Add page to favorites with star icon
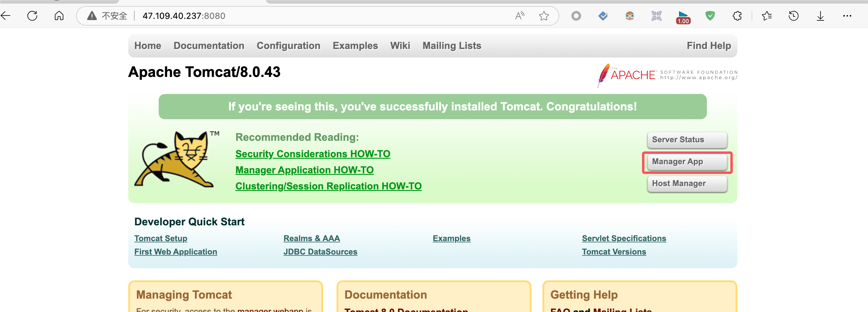 point(544,16)
